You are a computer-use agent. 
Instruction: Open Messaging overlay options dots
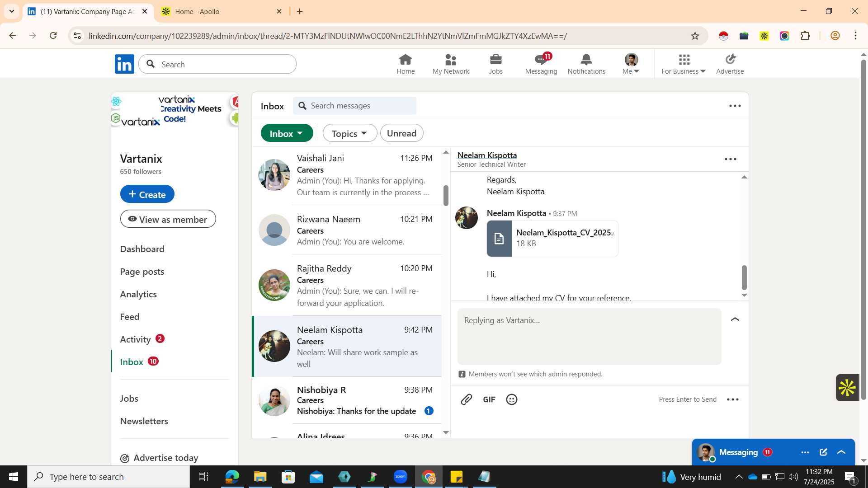pos(805,452)
